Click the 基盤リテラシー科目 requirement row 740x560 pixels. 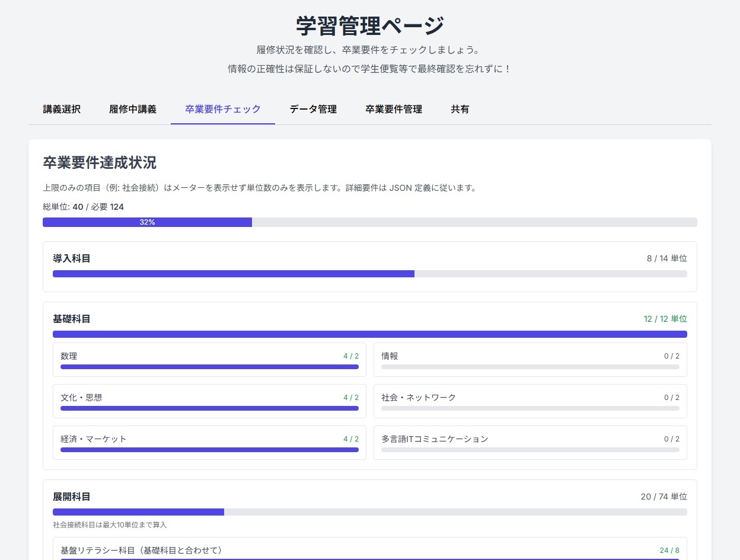(369, 551)
